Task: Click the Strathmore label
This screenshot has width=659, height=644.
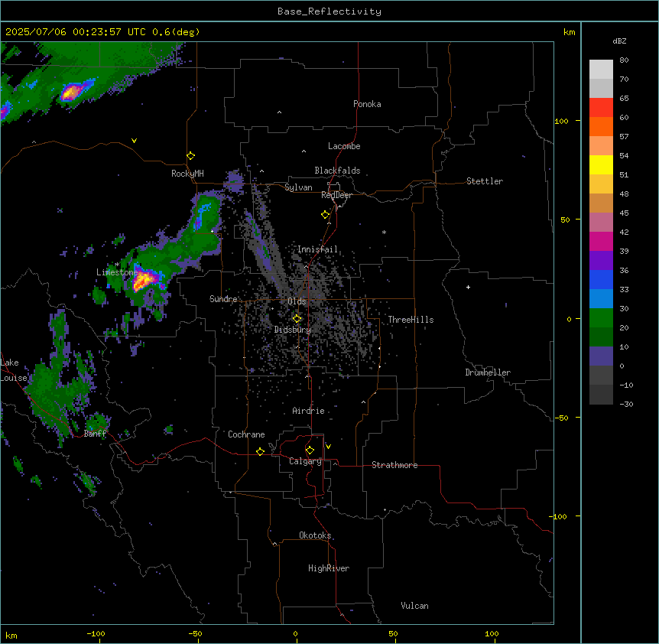Action: coord(394,465)
